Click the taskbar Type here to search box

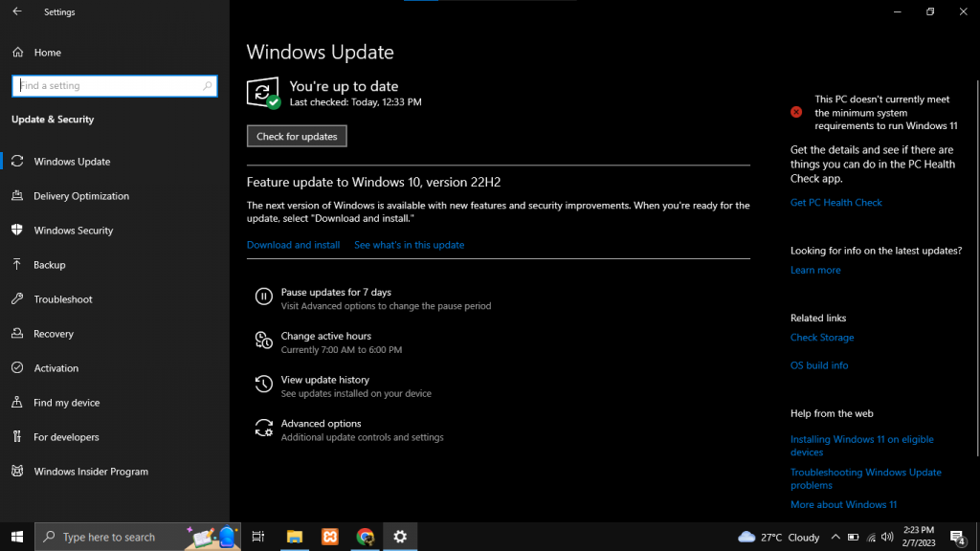[138, 537]
